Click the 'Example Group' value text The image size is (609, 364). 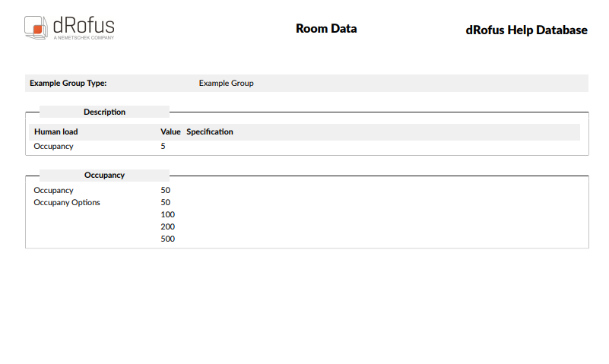[226, 83]
